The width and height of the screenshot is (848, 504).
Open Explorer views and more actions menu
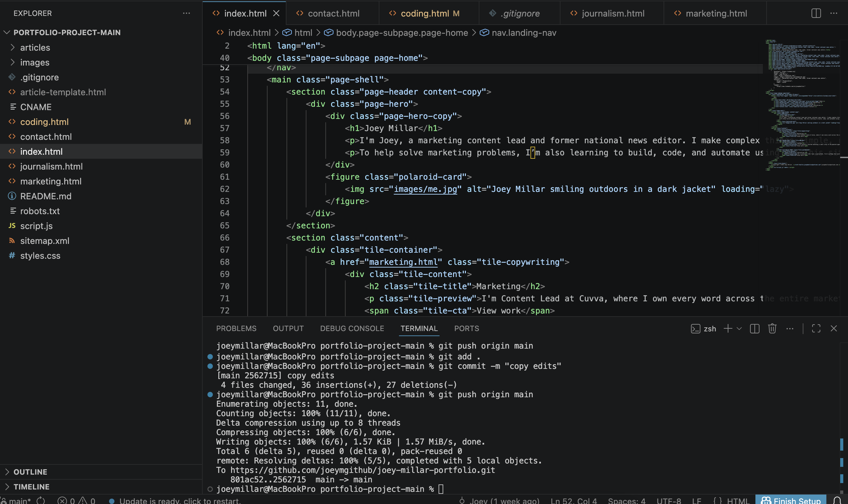tap(186, 13)
